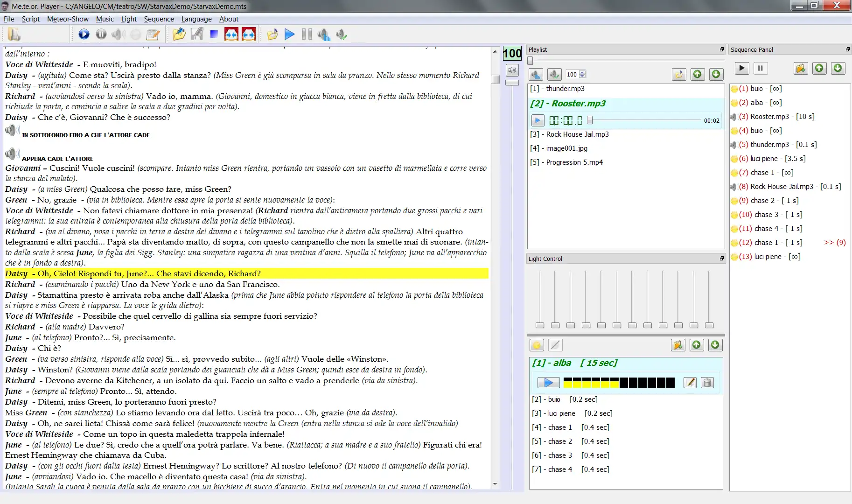The image size is (852, 504).
Task: Move playlist item down with green arrow
Action: pos(716,74)
